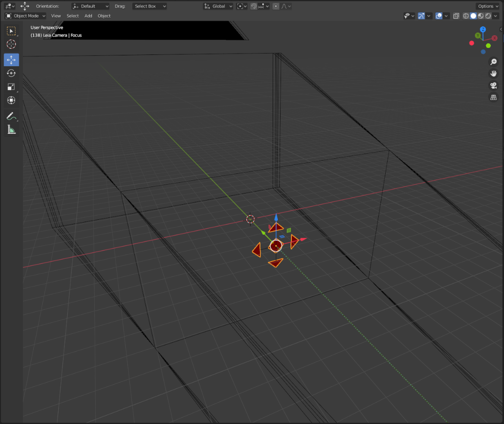Toggle snapping magnet icon
The width and height of the screenshot is (504, 424).
pyautogui.click(x=253, y=6)
